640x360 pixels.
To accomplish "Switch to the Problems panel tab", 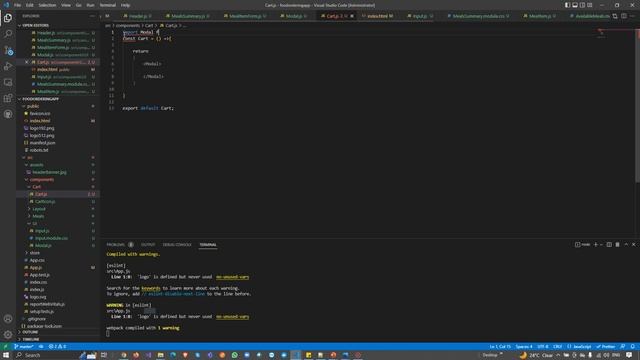I will 116,244.
